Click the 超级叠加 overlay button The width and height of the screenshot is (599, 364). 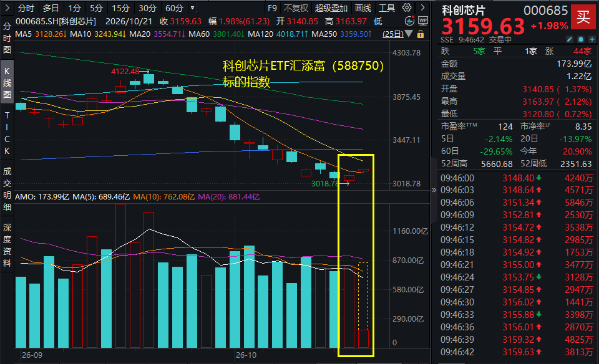pos(331,8)
